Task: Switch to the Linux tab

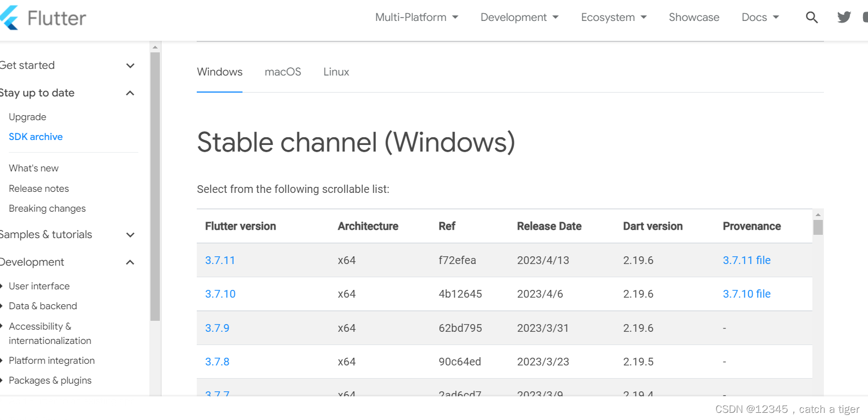Action: (336, 72)
